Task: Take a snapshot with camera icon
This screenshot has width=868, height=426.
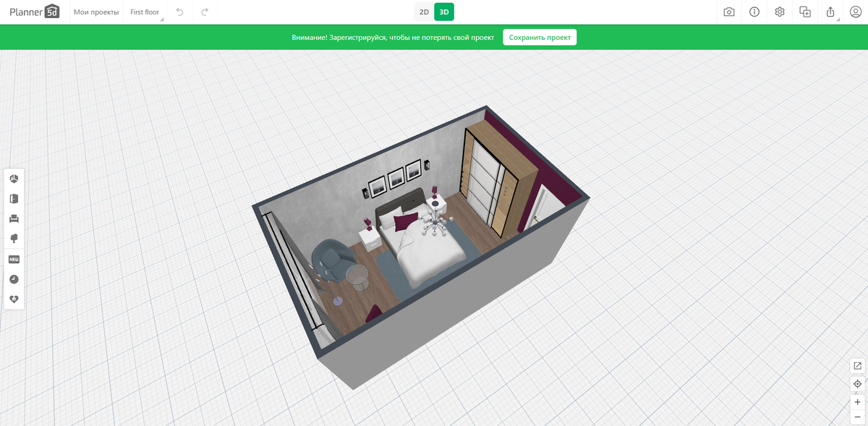Action: (729, 12)
